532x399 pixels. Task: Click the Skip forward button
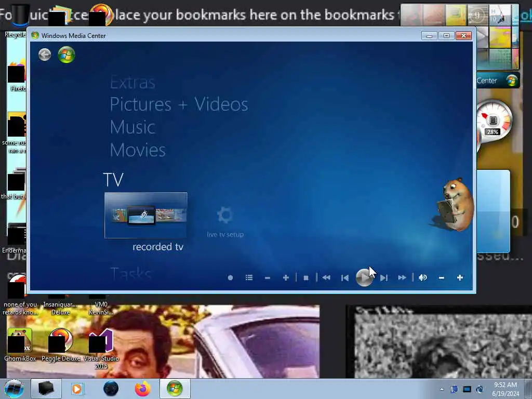[x=384, y=278]
